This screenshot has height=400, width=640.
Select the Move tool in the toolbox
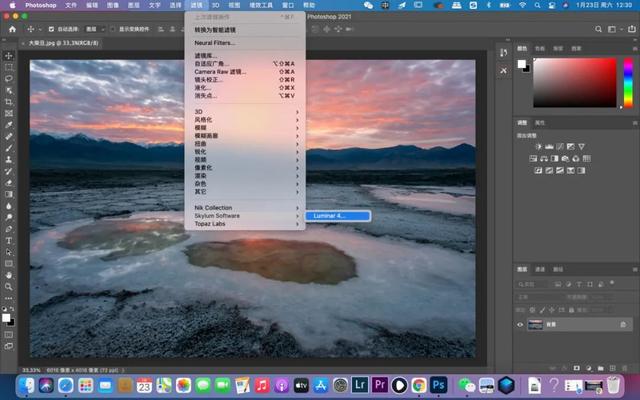(8, 55)
